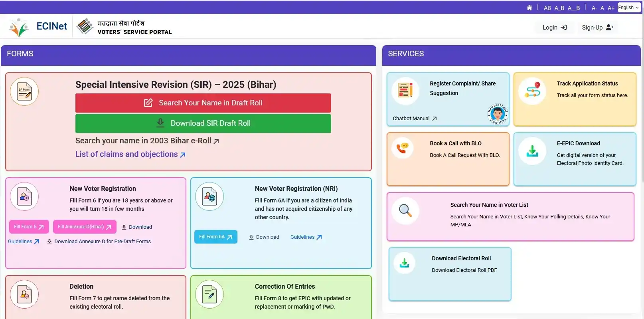Click the Fill Form 6A button
The height and width of the screenshot is (319, 644).
click(x=215, y=237)
